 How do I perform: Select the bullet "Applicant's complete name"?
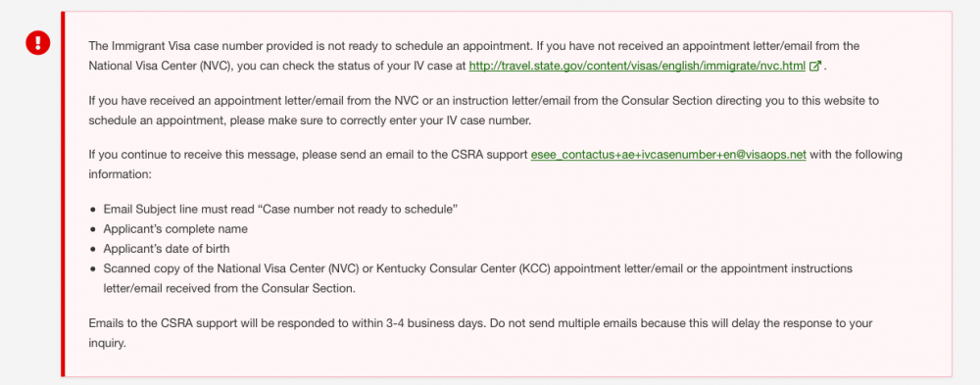point(175,229)
